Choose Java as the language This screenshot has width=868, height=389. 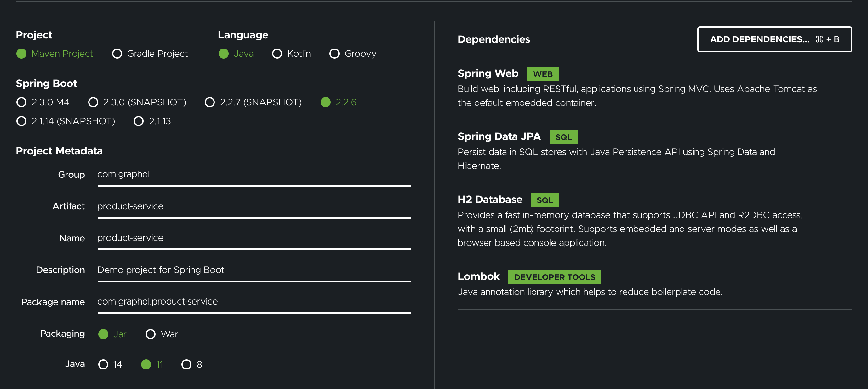pyautogui.click(x=236, y=54)
